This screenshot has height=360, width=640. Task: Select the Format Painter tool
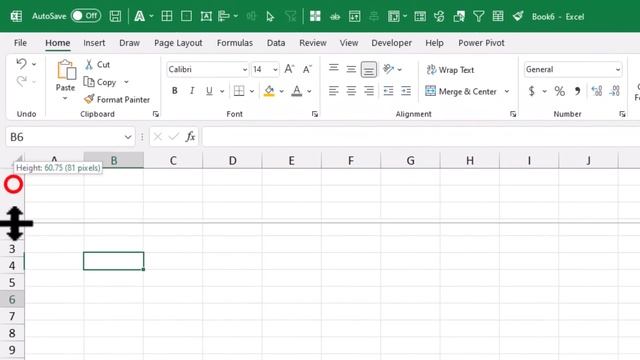(x=117, y=100)
